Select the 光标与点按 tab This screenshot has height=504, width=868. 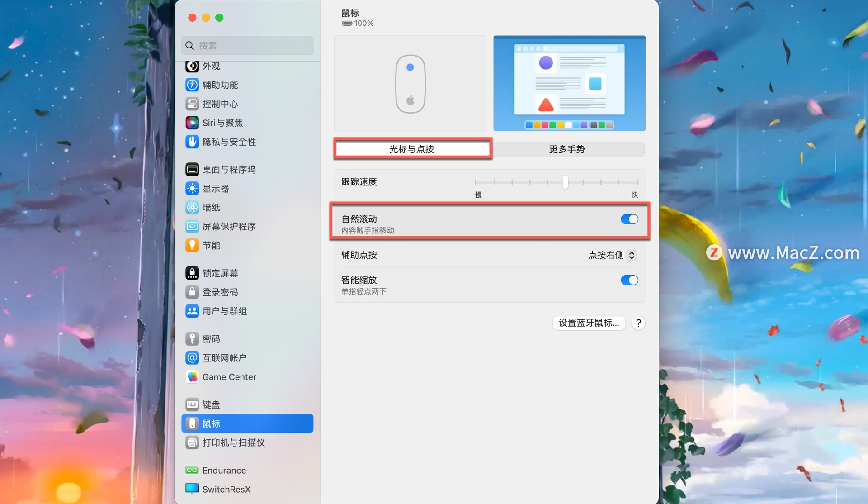point(412,148)
